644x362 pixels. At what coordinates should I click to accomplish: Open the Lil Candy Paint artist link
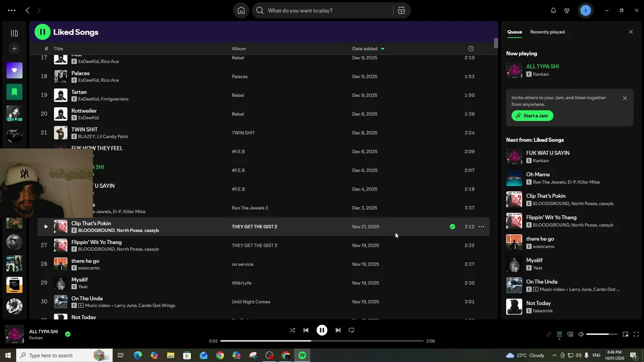pyautogui.click(x=112, y=137)
